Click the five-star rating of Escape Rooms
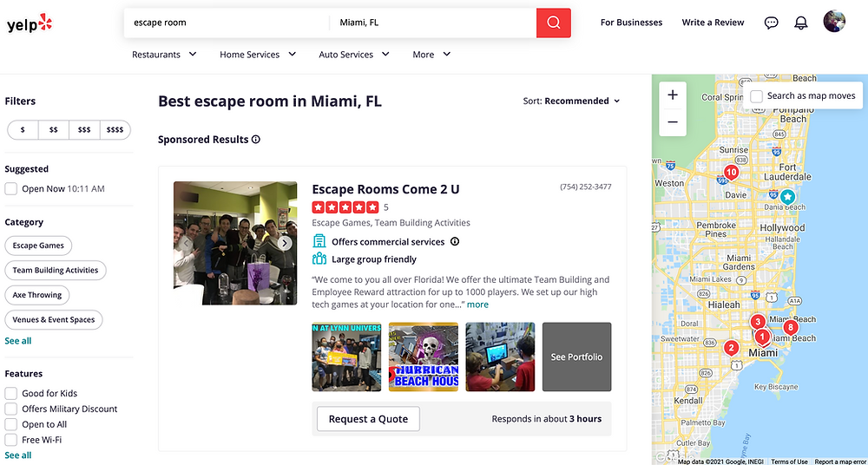Screen dimensions: 868x465 pyautogui.click(x=345, y=207)
